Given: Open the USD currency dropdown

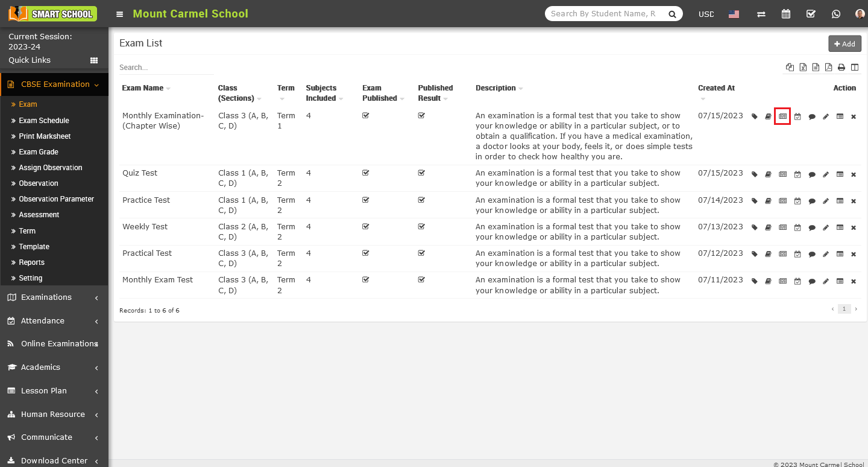Looking at the screenshot, I should point(706,14).
